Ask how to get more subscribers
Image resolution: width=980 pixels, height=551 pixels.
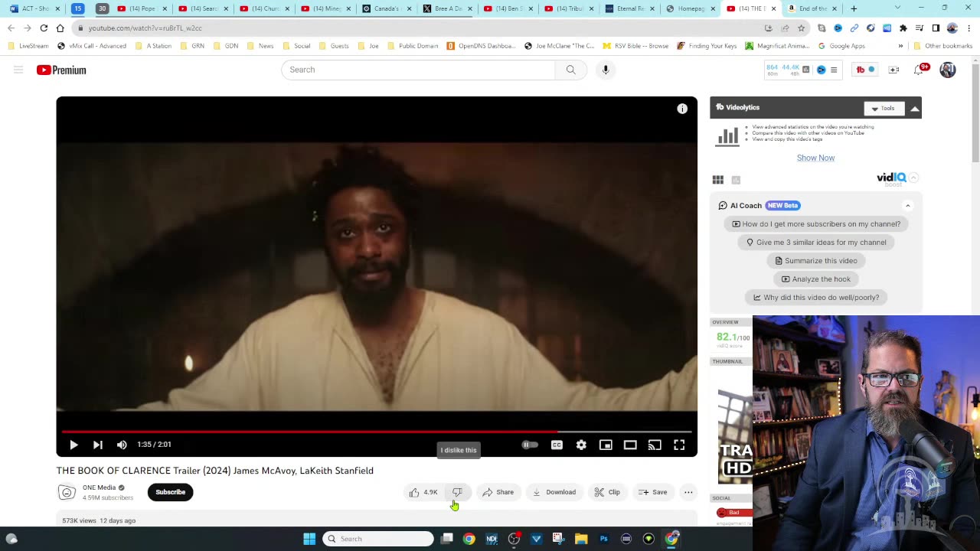point(816,224)
